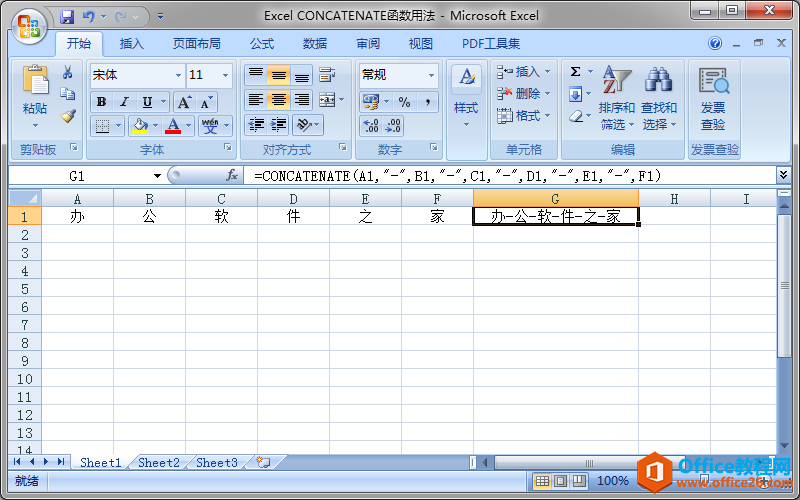Open the 字体 font dialog launcher
The width and height of the screenshot is (800, 500).
(x=228, y=147)
